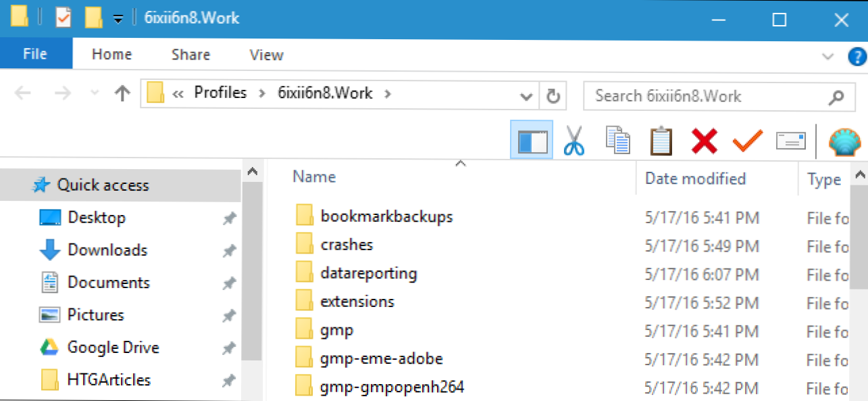Click Profiles in the address breadcrumb
Screen dimensions: 868x401
(x=220, y=93)
